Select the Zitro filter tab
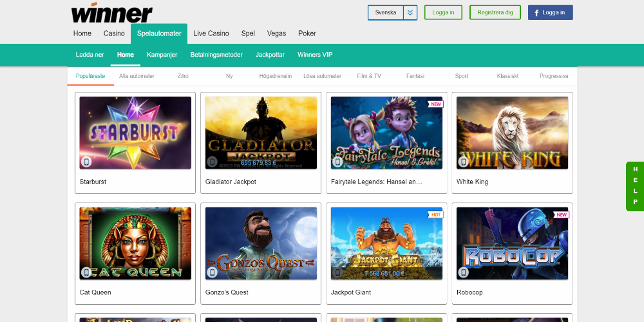This screenshot has width=644, height=322. coord(183,76)
